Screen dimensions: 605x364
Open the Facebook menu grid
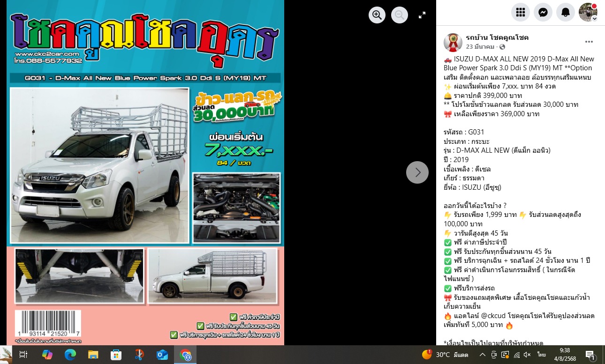(x=521, y=12)
